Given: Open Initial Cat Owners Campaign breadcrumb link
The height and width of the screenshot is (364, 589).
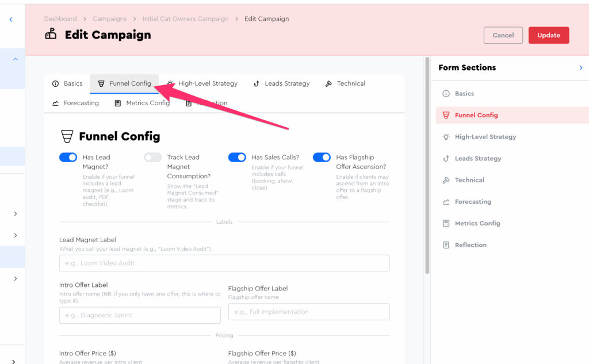Looking at the screenshot, I should (x=185, y=19).
